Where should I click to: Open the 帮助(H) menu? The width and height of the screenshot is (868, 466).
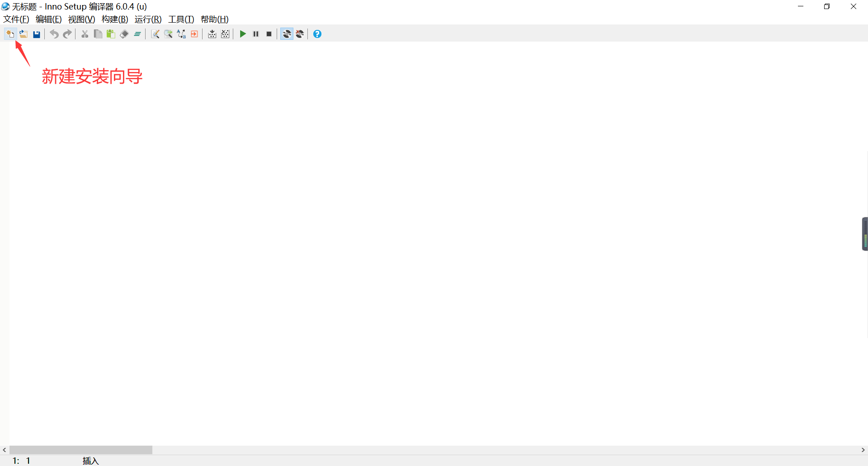(x=215, y=19)
